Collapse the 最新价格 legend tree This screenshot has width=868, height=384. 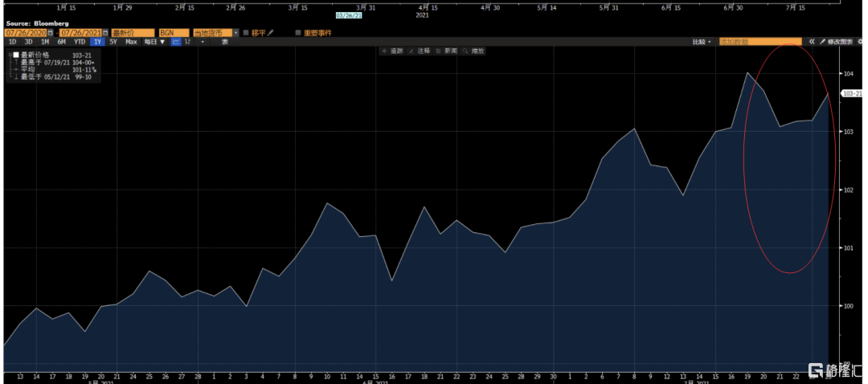coord(10,55)
